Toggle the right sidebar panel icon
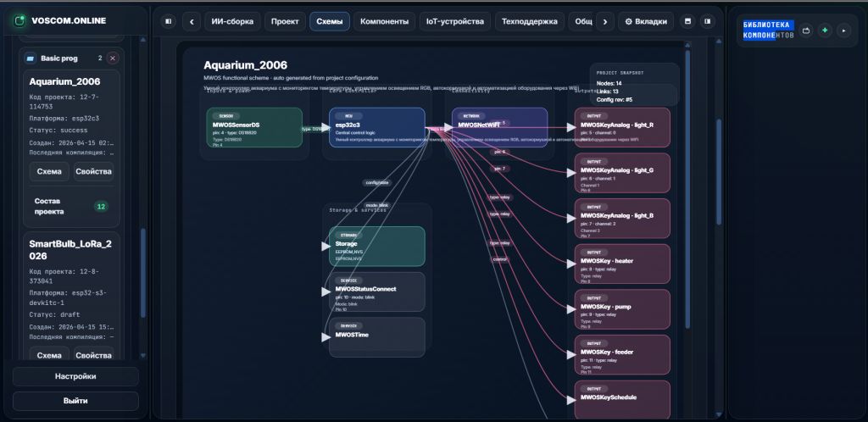The height and width of the screenshot is (422, 868). tap(707, 21)
